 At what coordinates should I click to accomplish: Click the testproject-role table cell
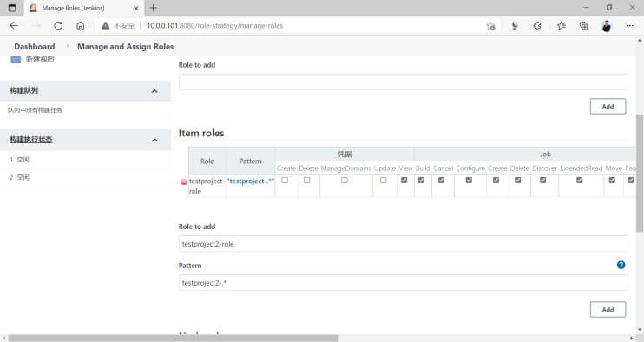[207, 186]
